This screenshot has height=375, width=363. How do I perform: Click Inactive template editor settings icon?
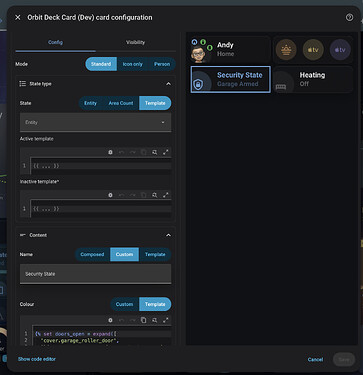[x=110, y=195]
